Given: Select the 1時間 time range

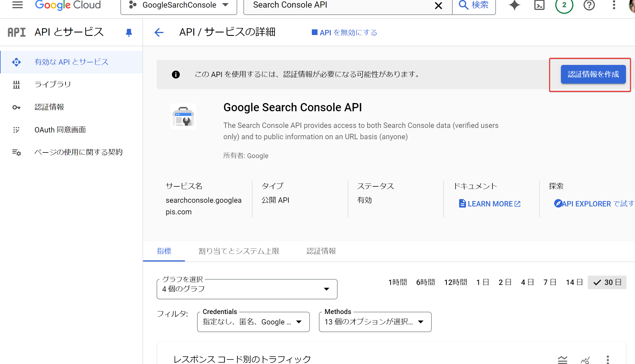Looking at the screenshot, I should coord(398,282).
